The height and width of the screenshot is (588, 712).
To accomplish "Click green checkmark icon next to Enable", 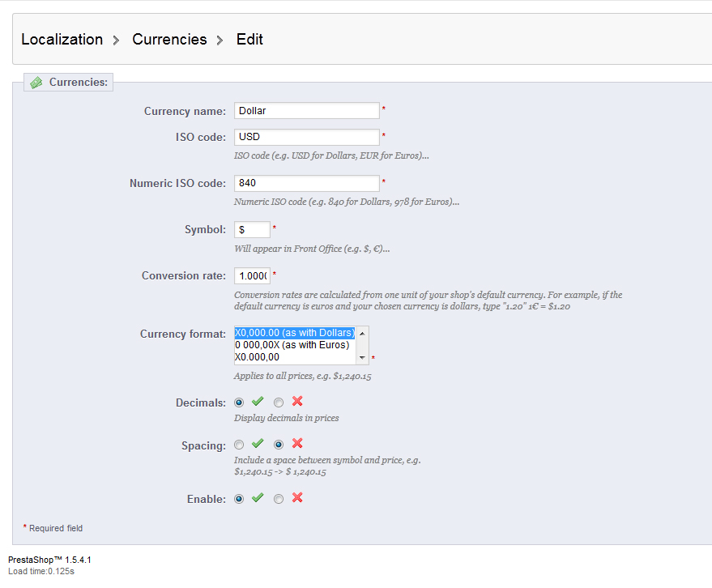I will coord(258,497).
